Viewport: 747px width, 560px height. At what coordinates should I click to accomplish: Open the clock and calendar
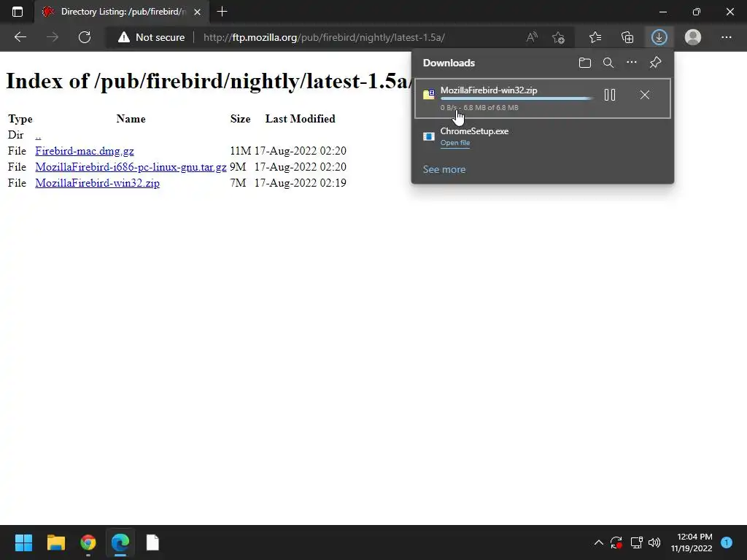coord(692,542)
